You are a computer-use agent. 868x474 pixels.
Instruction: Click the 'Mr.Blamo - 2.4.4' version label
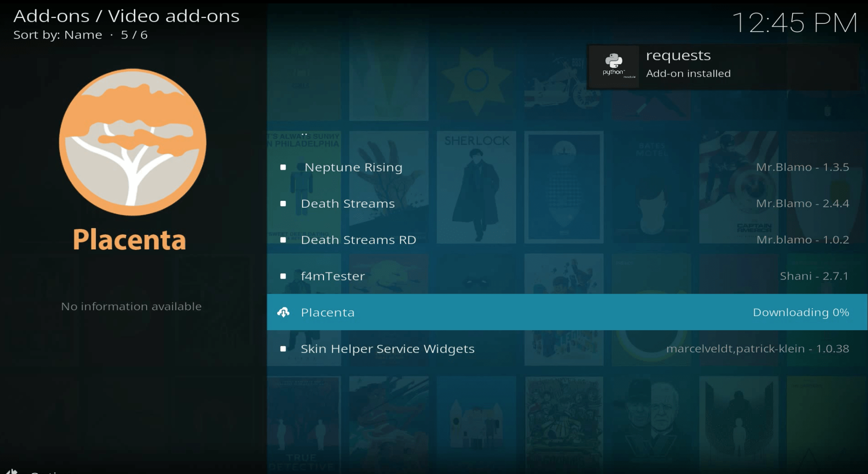pos(803,203)
